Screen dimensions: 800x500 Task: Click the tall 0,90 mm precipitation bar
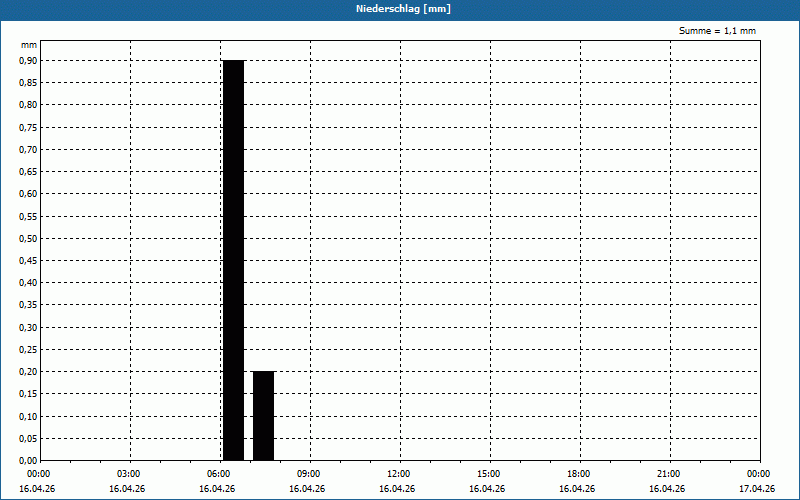(x=234, y=260)
